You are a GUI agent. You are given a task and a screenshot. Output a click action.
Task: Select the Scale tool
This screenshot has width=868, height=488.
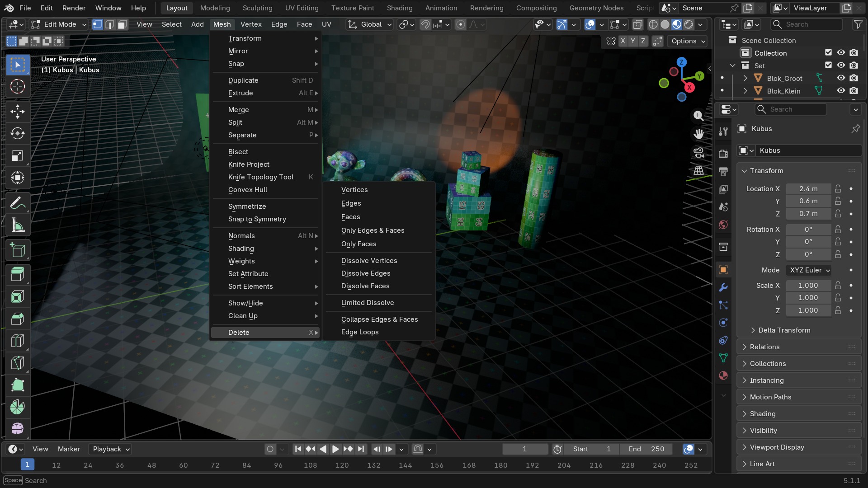18,156
